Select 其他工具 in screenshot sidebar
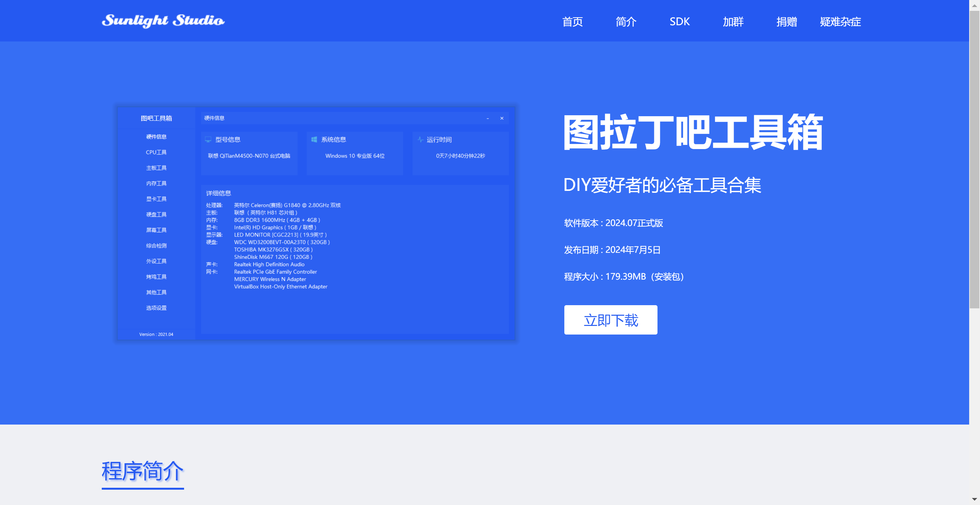Viewport: 980px width, 505px height. pos(156,293)
